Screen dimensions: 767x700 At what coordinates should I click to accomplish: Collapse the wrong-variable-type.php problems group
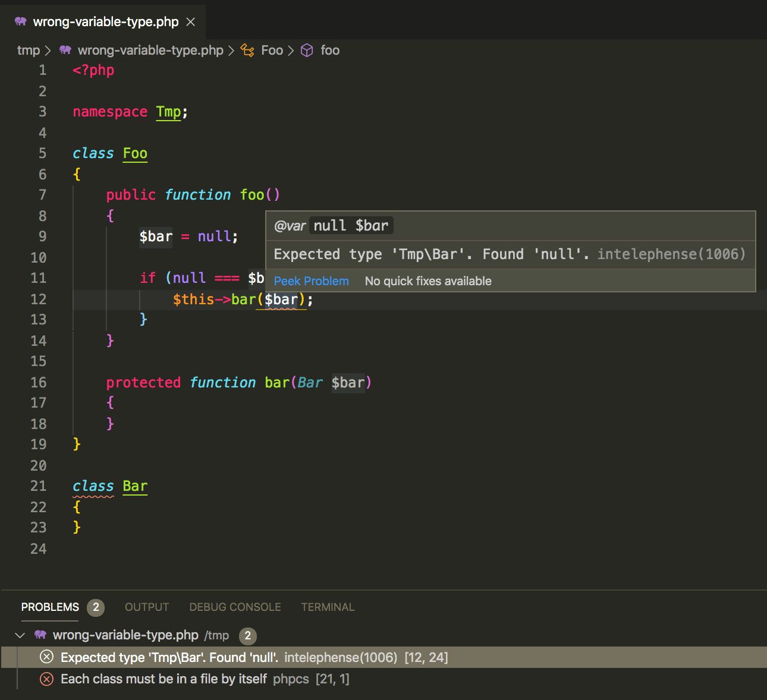pyautogui.click(x=20, y=635)
